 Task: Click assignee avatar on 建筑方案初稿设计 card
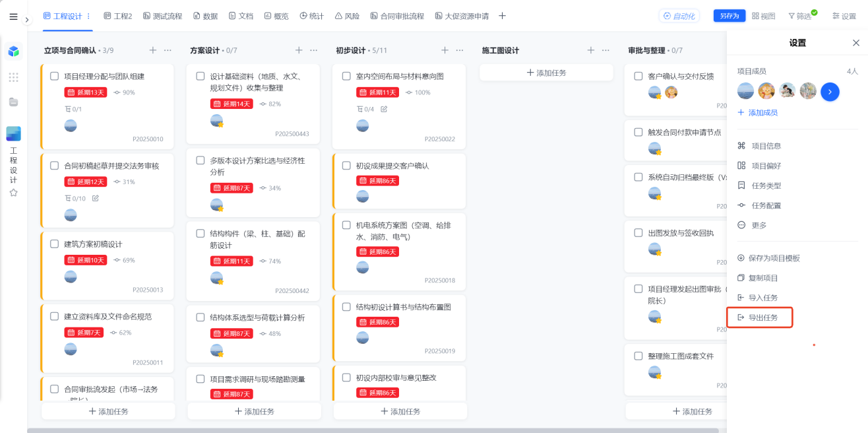(x=71, y=277)
